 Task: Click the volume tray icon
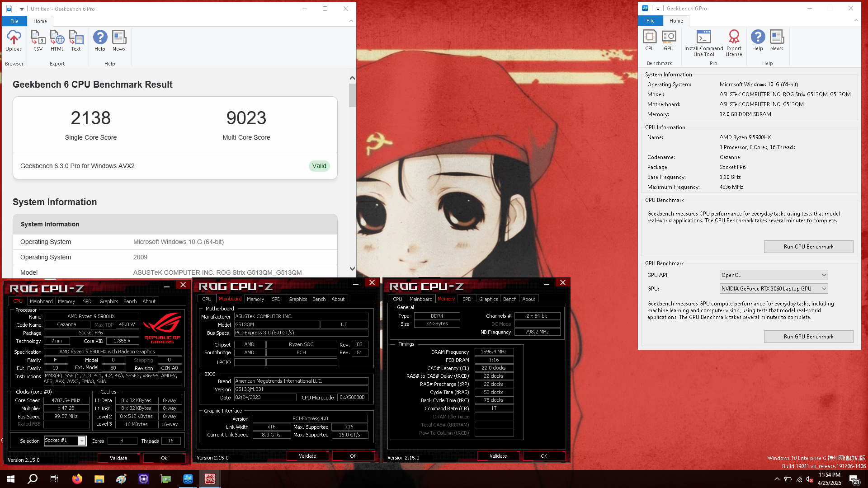(809, 479)
